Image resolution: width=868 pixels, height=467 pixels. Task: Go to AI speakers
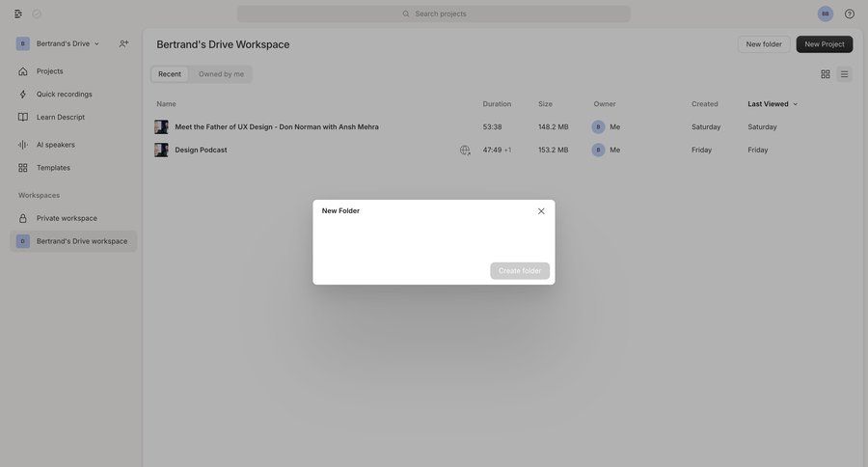(73, 145)
